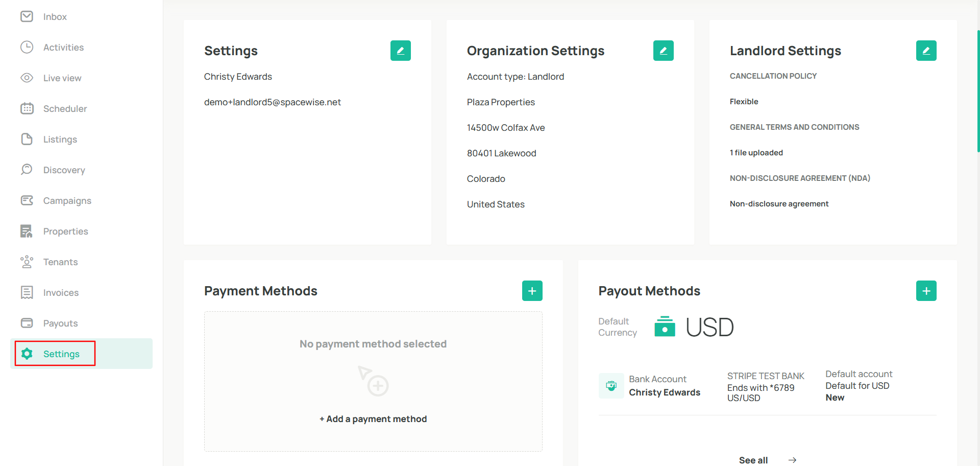
Task: Click the Live view eye icon
Action: point(27,78)
